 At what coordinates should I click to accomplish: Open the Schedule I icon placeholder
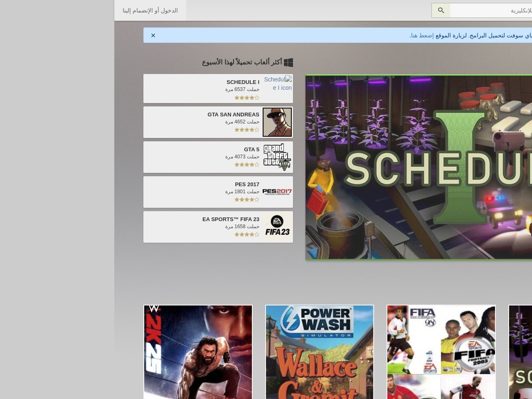tap(278, 84)
